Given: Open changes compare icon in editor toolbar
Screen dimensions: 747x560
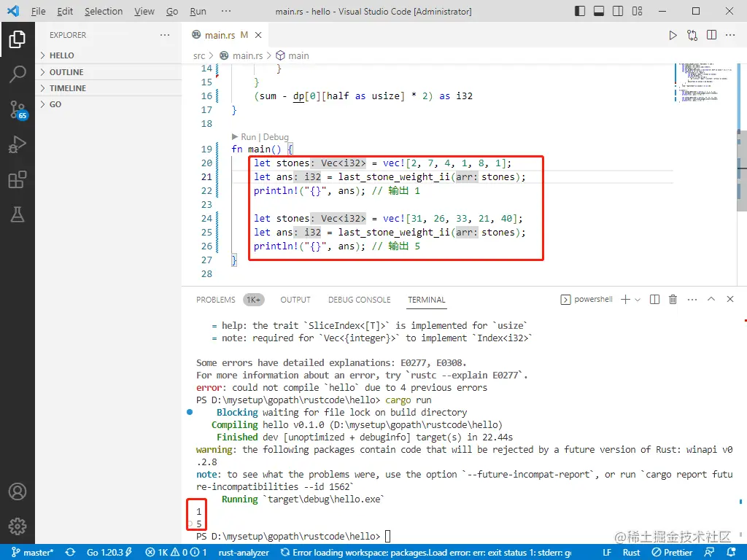Looking at the screenshot, I should point(692,35).
